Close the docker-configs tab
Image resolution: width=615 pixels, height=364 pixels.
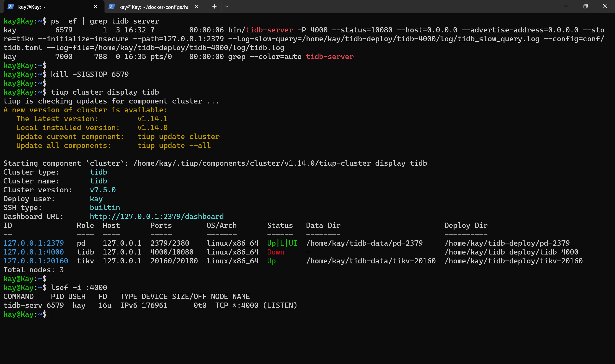[196, 7]
